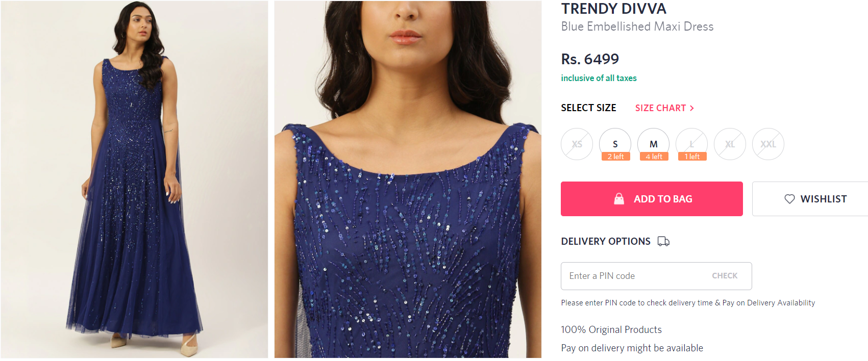Click the full-length model photo of the dress
The height and width of the screenshot is (361, 868).
134,181
